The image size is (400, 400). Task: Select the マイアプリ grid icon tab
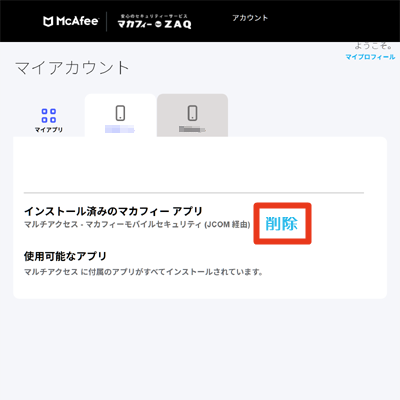pos(49,120)
